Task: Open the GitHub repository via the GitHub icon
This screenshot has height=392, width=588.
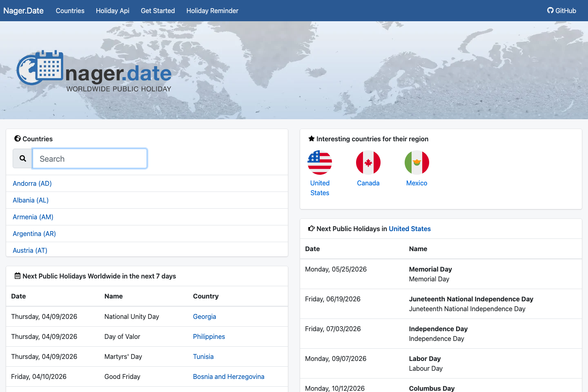Action: pos(550,11)
